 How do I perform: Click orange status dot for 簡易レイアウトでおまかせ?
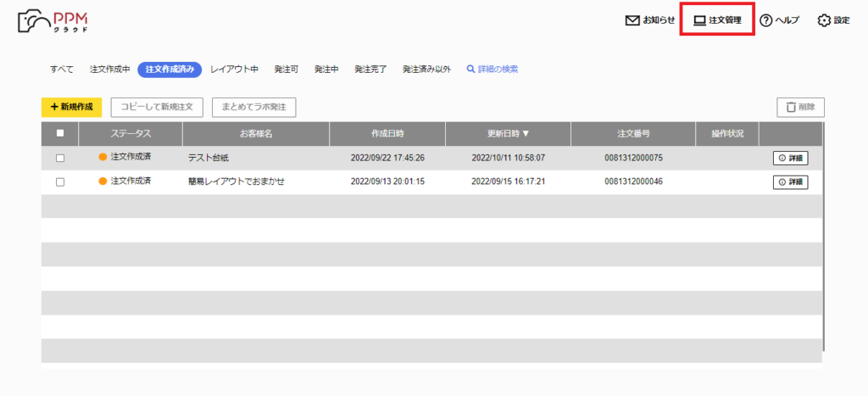tap(103, 181)
